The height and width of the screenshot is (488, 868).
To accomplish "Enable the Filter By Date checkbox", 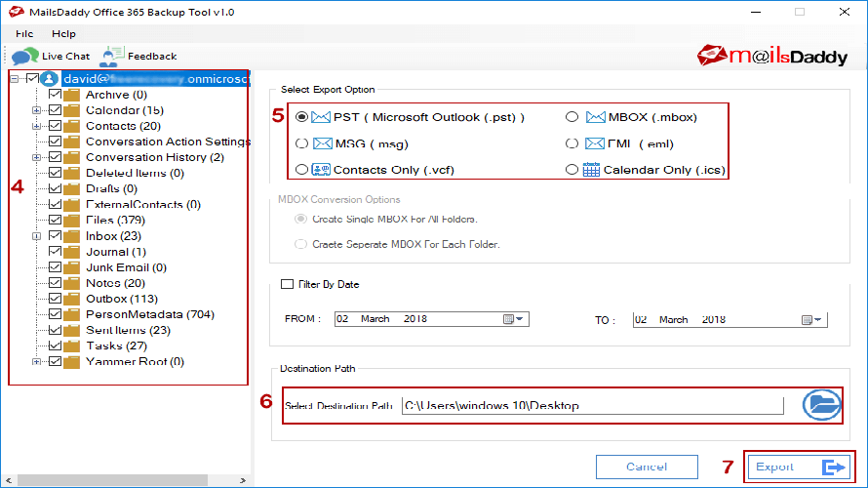I will tap(287, 284).
